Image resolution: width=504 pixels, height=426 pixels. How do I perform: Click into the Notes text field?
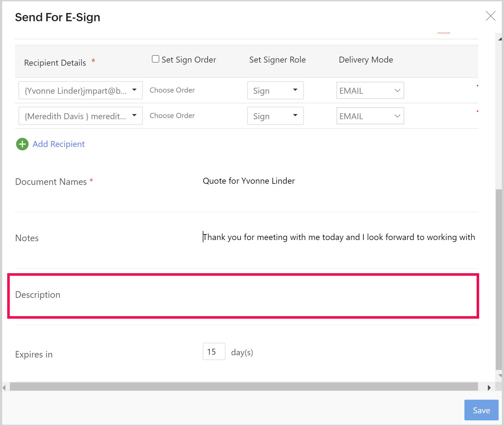pos(339,237)
